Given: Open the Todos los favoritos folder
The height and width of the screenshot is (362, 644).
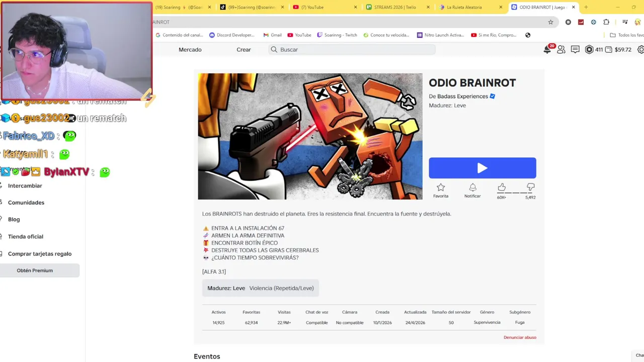Looking at the screenshot, I should (x=627, y=35).
